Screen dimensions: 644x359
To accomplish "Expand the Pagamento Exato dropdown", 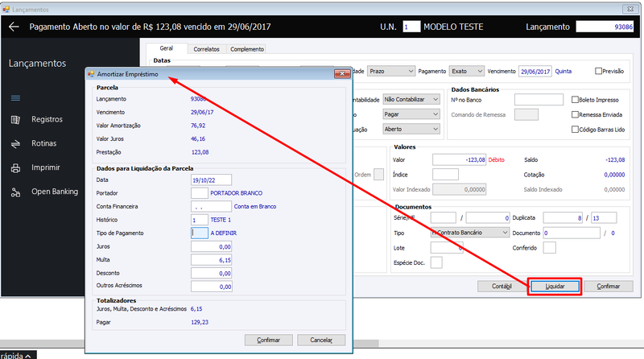I will coord(467,71).
